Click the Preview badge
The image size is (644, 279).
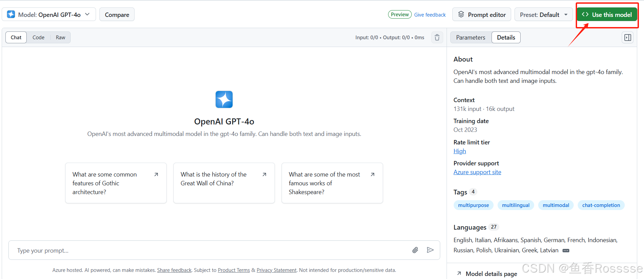click(400, 15)
